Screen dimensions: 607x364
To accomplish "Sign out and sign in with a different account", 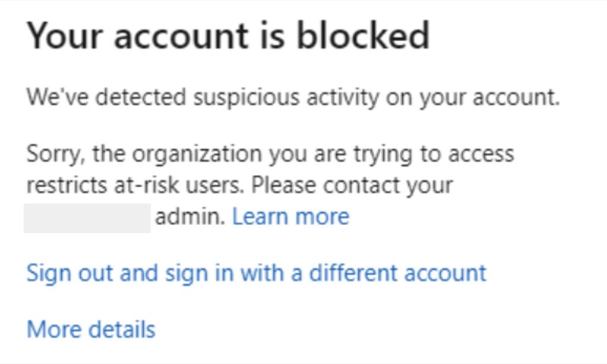I will 256,273.
